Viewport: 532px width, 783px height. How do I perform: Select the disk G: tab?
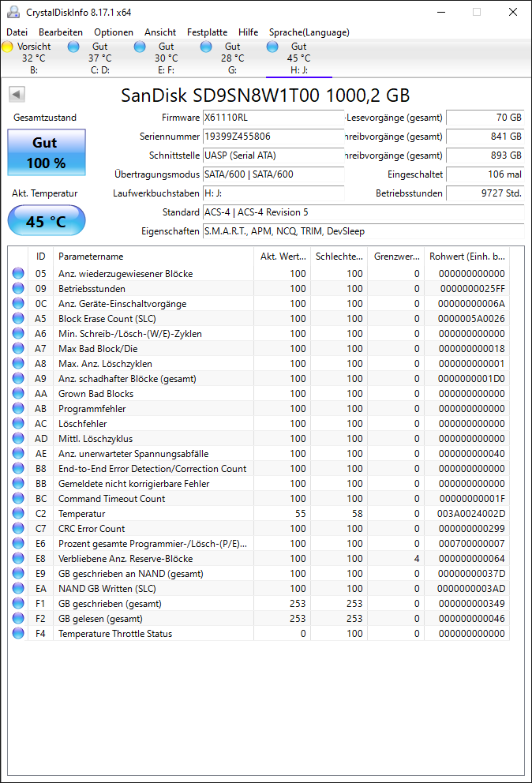pos(232,58)
